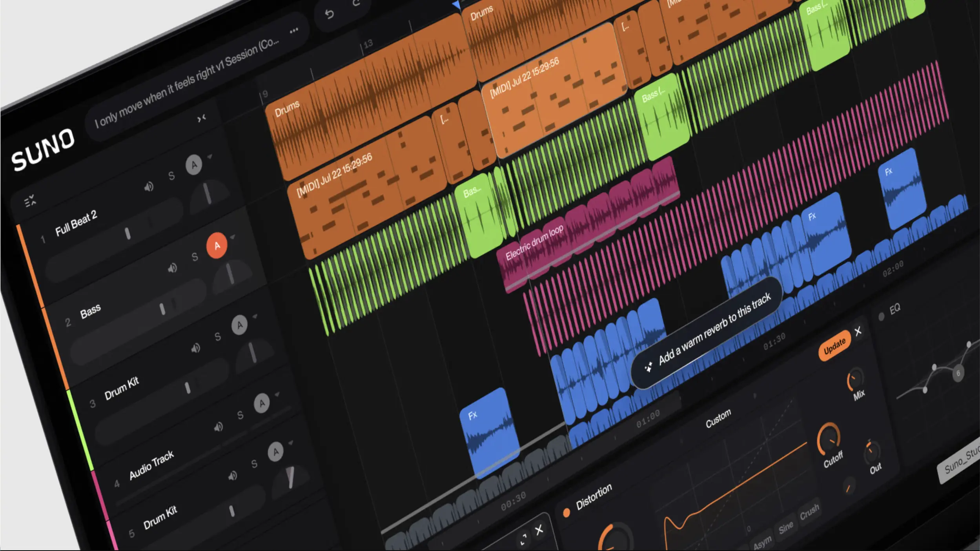Click the 01:00 timeline marker
This screenshot has width=980, height=551.
coord(648,419)
